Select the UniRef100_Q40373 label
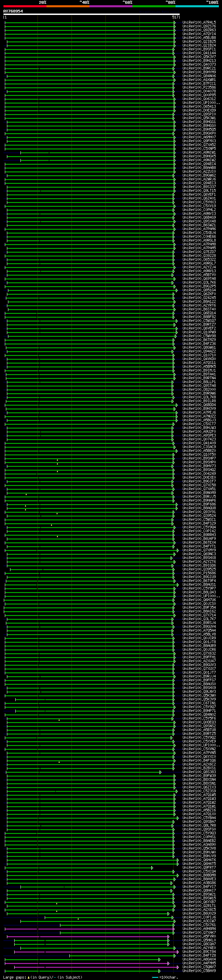The height and width of the screenshot is (980, 222). [199, 65]
